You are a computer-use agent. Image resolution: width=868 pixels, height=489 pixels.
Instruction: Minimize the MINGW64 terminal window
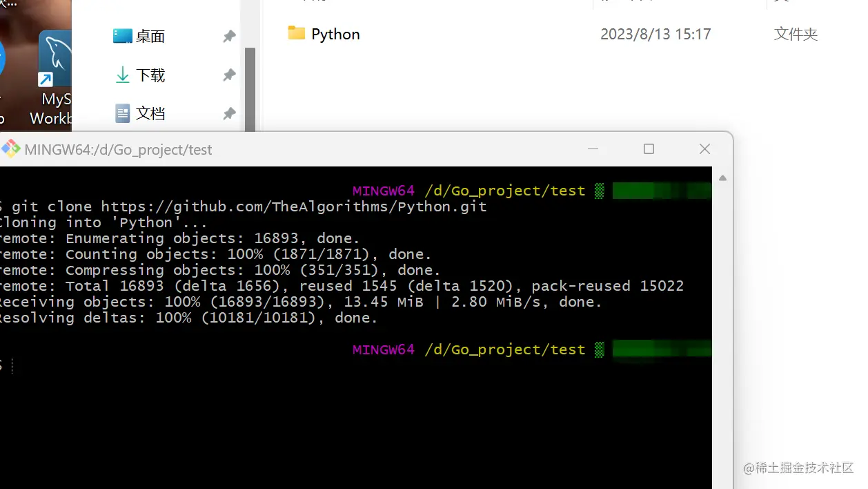(x=593, y=149)
